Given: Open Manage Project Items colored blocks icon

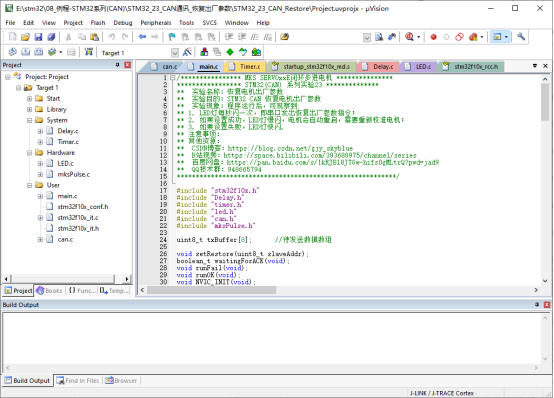Looking at the screenshot, I should pos(204,52).
